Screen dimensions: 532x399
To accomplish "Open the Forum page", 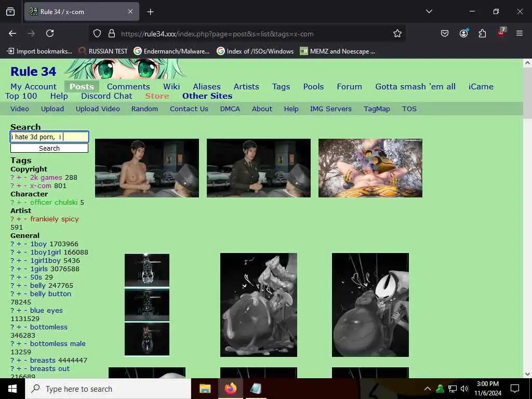I will click(x=350, y=87).
